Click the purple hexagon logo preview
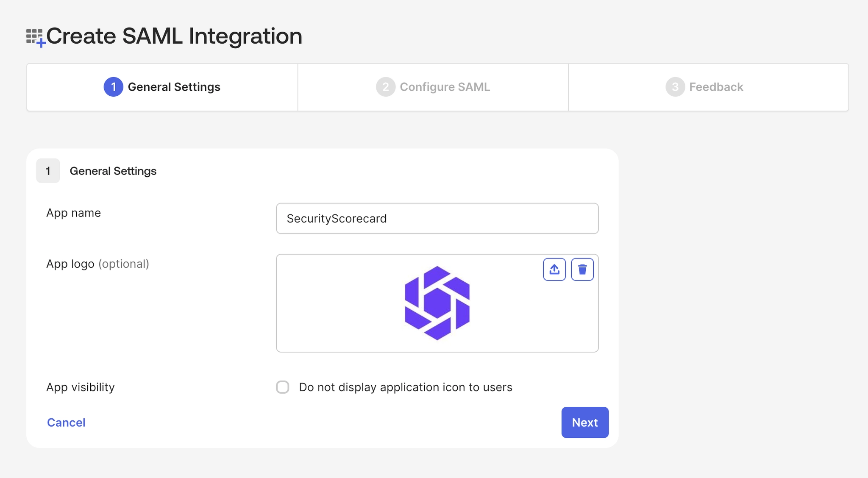This screenshot has width=868, height=478. (x=437, y=303)
